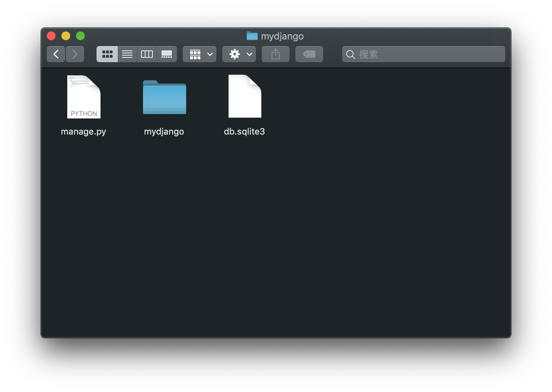Open the group-by arrangement dropdown
552x392 pixels.
(x=200, y=54)
